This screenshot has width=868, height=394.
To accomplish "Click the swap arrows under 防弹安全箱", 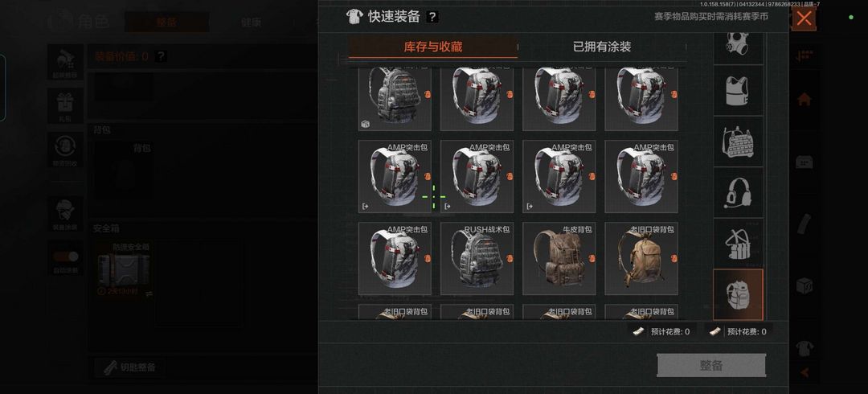I will pyautogui.click(x=149, y=293).
